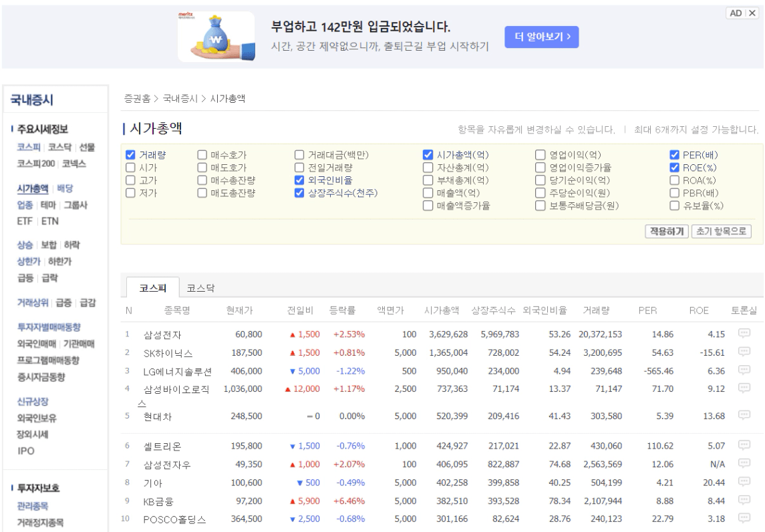765x532 pixels.
Task: Reset with 초기 항목으로 button
Action: pos(722,232)
